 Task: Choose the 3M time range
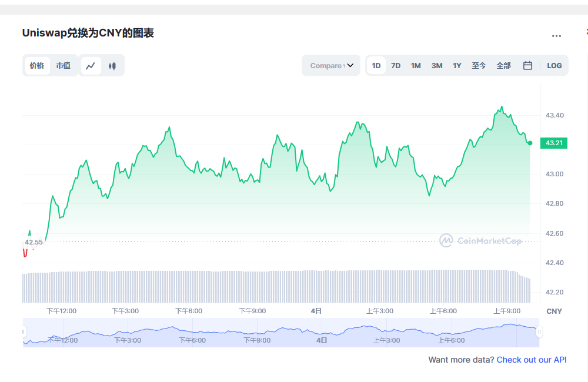437,66
